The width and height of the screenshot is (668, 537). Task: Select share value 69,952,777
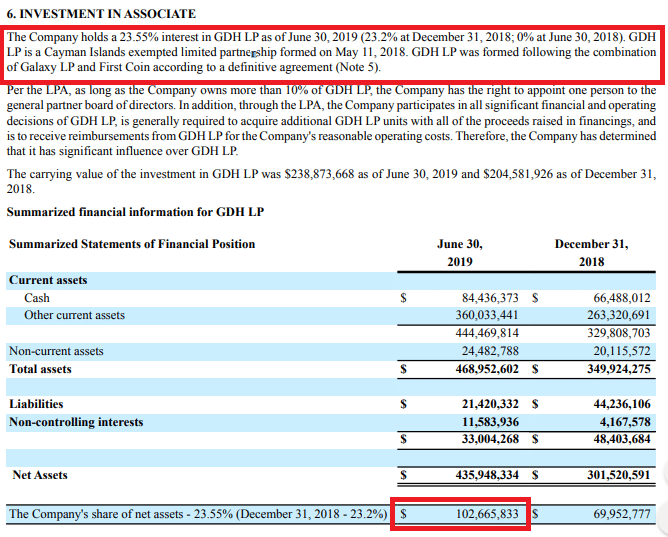tap(622, 514)
